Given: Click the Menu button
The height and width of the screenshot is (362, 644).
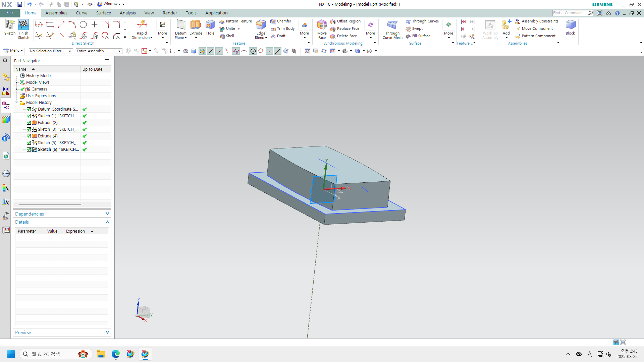Looking at the screenshot, I should click(x=13, y=51).
